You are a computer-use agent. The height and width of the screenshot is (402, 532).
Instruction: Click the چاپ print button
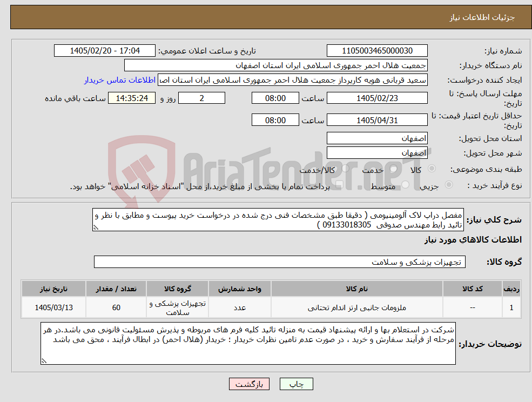tap(296, 384)
